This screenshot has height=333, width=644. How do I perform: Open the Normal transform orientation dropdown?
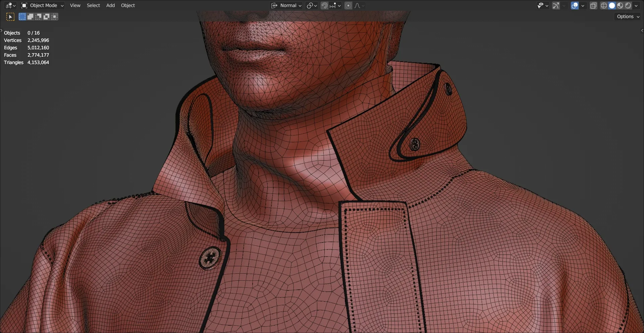(x=286, y=5)
